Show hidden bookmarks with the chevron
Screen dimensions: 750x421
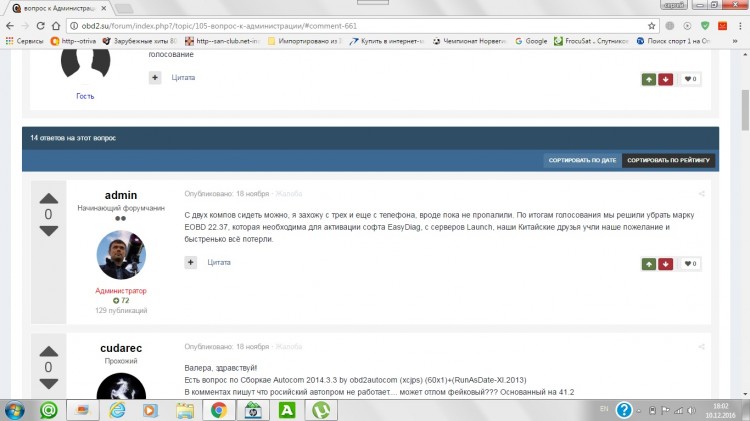pos(735,41)
